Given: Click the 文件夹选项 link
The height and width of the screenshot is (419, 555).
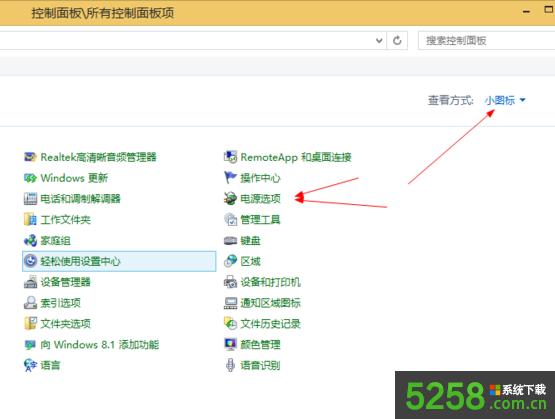Looking at the screenshot, I should point(65,323).
